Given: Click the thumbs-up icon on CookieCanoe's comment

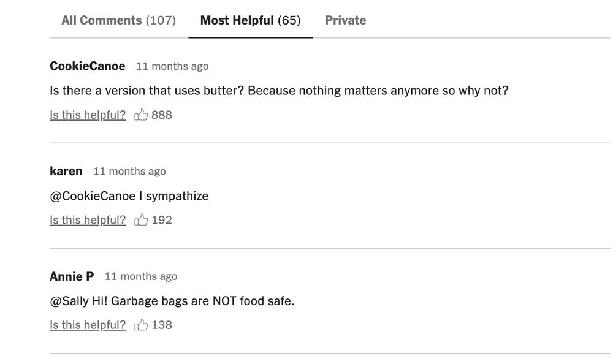Looking at the screenshot, I should [x=142, y=115].
